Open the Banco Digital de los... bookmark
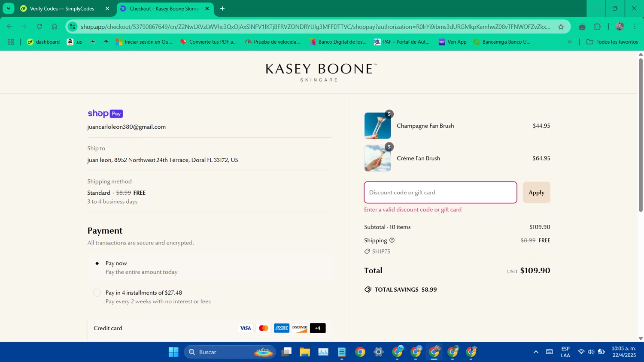Viewport: 644px width, 362px height. click(x=338, y=42)
